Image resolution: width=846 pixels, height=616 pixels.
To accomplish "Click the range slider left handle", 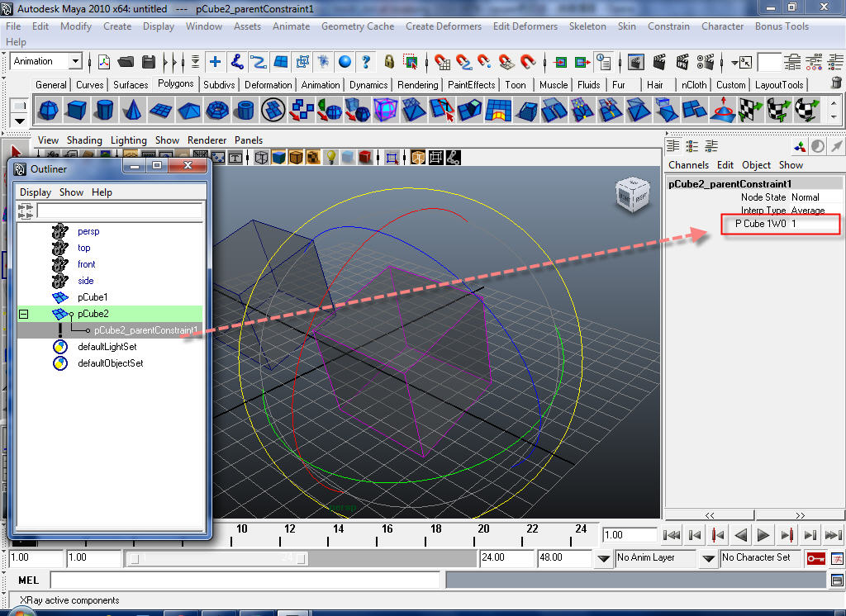I will [x=135, y=559].
